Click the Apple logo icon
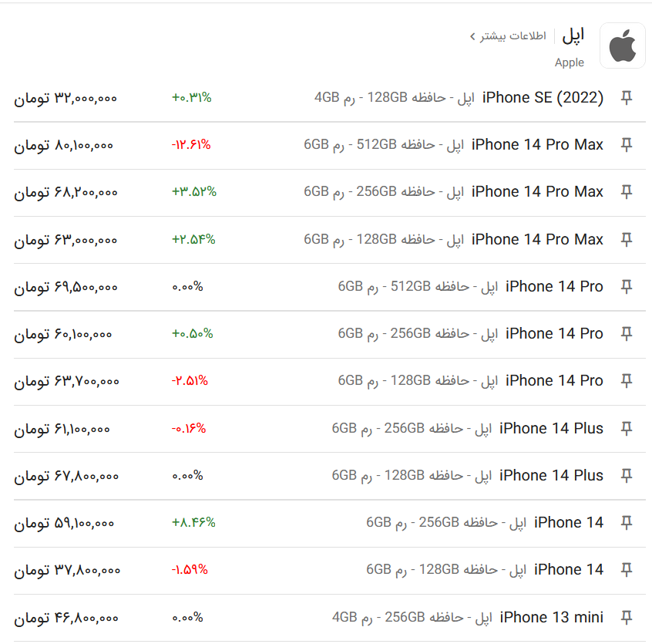The height and width of the screenshot is (644, 652). click(x=622, y=46)
